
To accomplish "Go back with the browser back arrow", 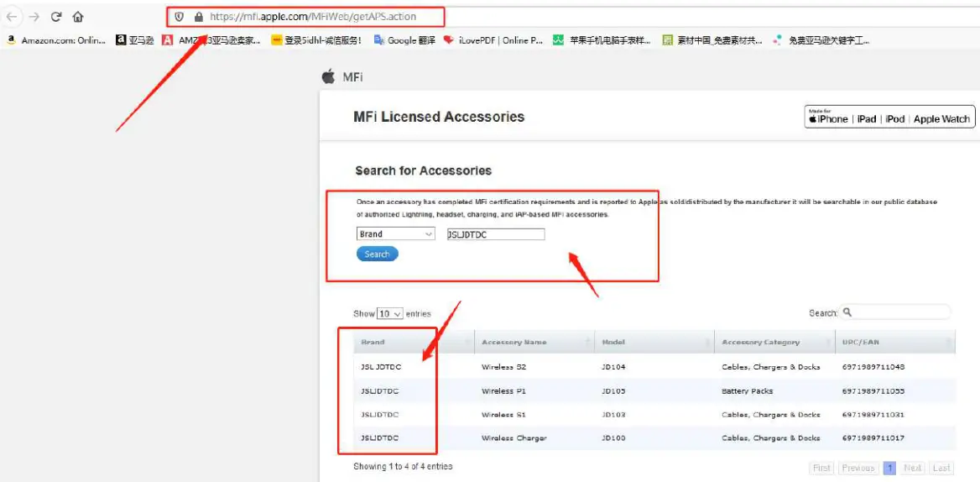I will [x=12, y=17].
